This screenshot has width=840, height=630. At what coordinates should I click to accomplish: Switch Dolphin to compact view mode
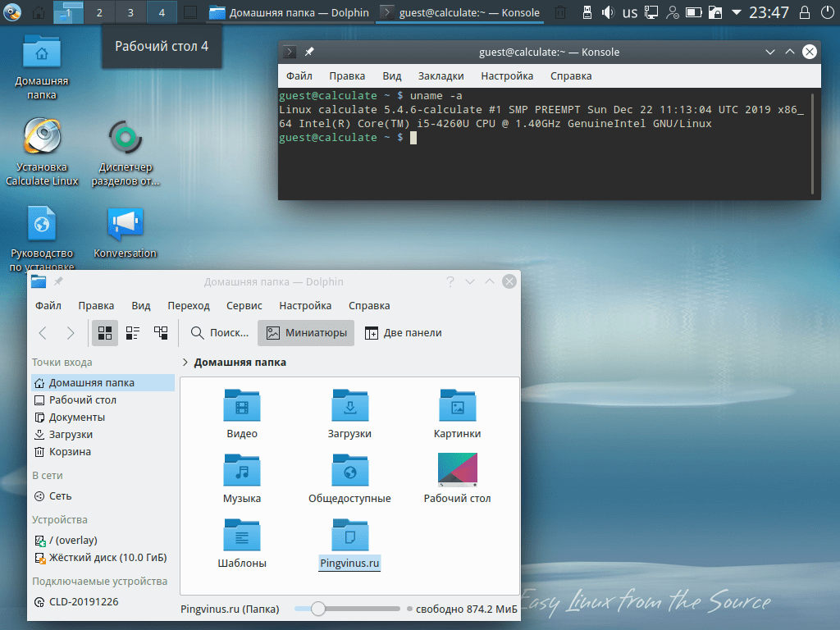(133, 333)
